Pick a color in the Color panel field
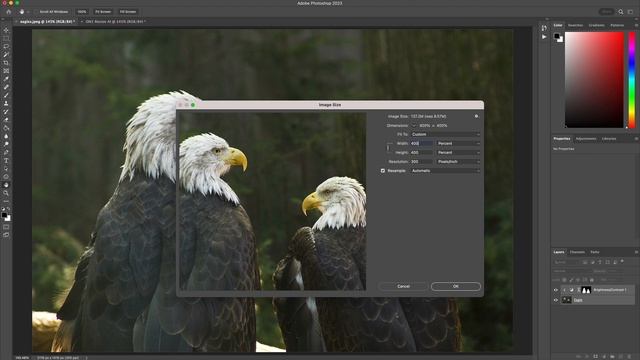The image size is (640, 360). (594, 80)
